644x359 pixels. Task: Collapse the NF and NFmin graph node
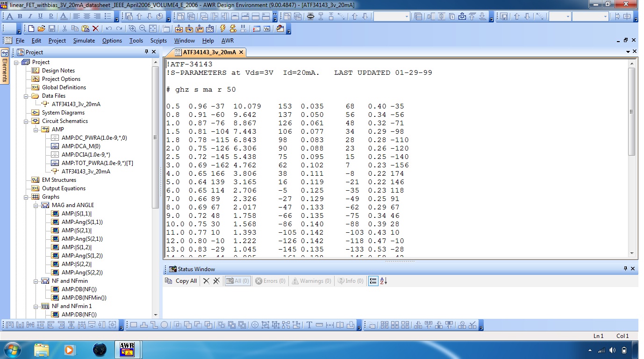tap(36, 281)
